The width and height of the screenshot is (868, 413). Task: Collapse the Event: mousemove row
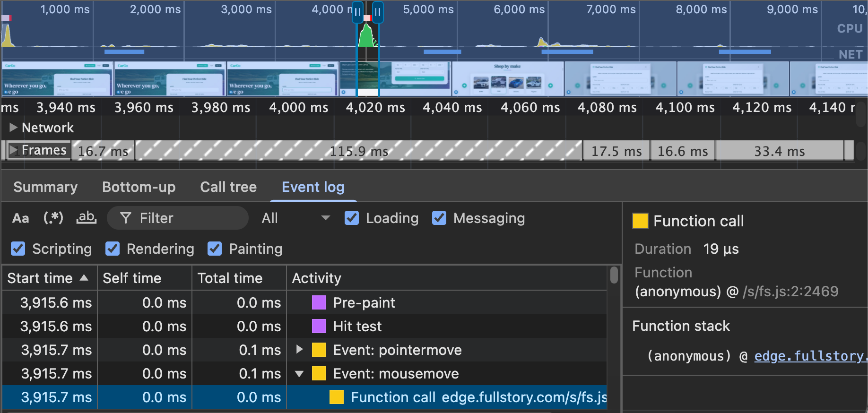click(299, 374)
